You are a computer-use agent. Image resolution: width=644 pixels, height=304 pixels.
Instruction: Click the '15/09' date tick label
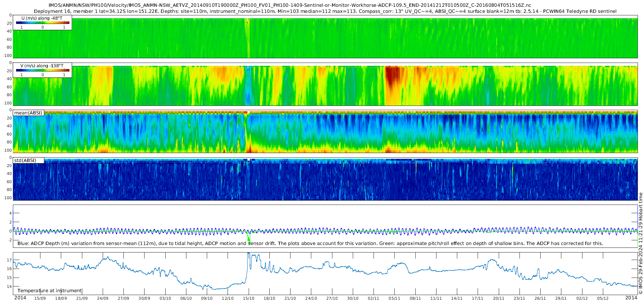pyautogui.click(x=40, y=298)
